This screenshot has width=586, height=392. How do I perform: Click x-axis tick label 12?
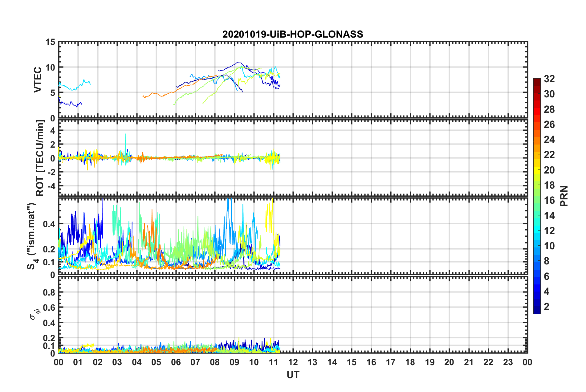[x=293, y=362]
